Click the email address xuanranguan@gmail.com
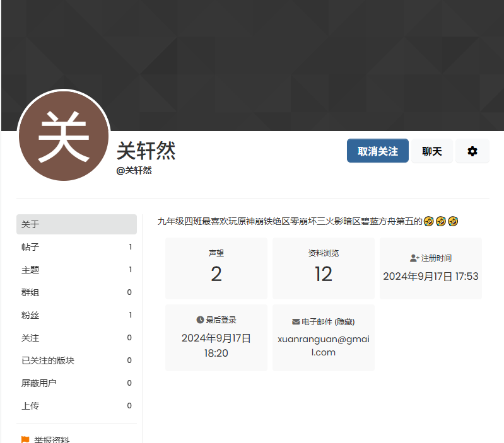 pyautogui.click(x=323, y=345)
